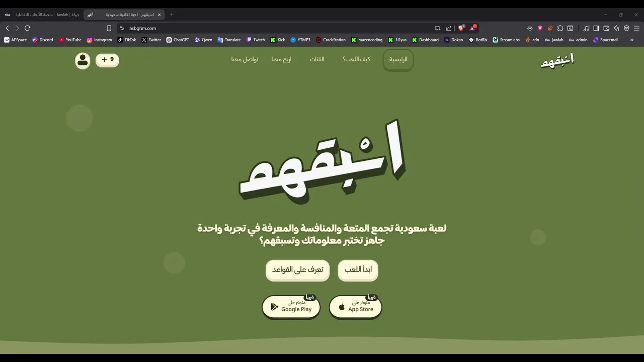Viewport: 644px width, 362px height.
Task: Click the Google Play download badge
Action: [x=291, y=307]
